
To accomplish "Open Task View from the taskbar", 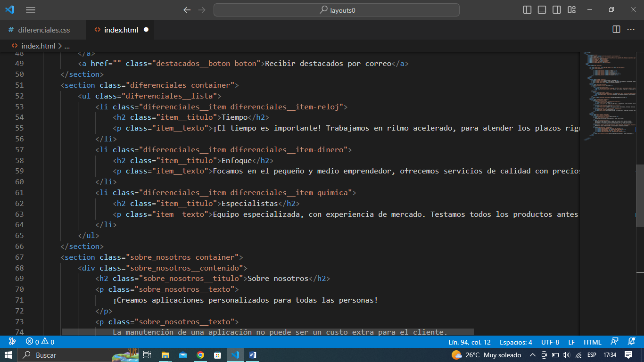I will click(x=147, y=355).
